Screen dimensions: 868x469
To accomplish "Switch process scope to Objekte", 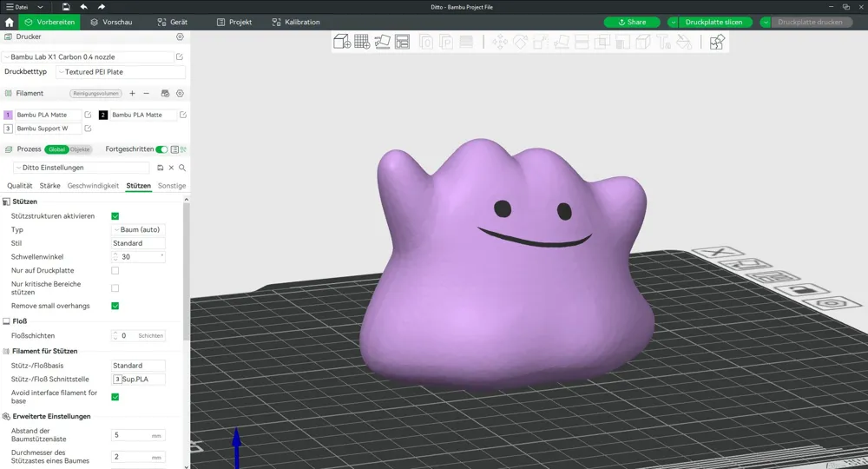I will click(80, 149).
